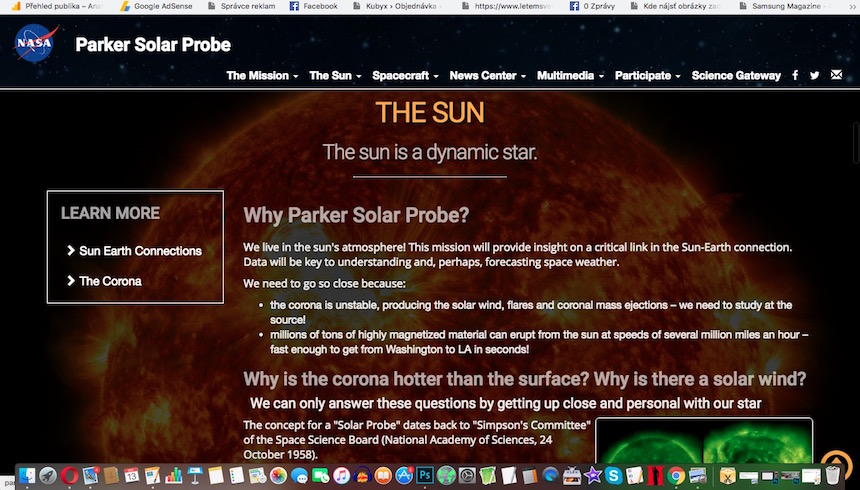The width and height of the screenshot is (860, 490).
Task: Open Mail app with the badge in Dock
Action: (x=90, y=475)
